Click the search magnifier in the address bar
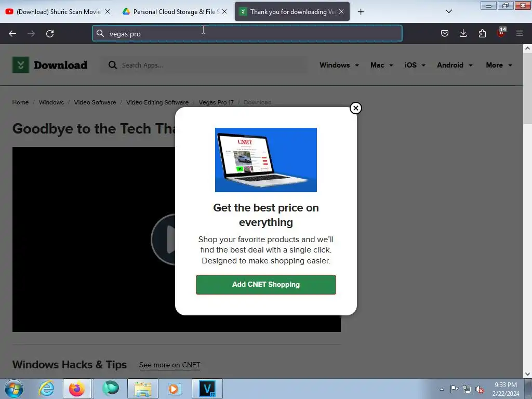Image resolution: width=532 pixels, height=399 pixels. [x=100, y=33]
